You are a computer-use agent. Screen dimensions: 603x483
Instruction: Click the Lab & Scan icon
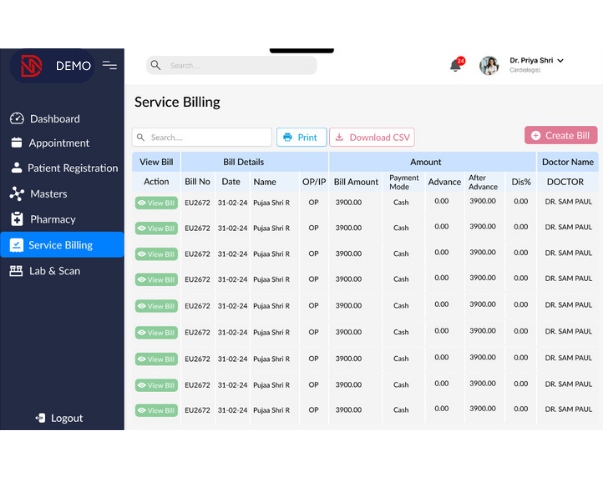coord(17,271)
